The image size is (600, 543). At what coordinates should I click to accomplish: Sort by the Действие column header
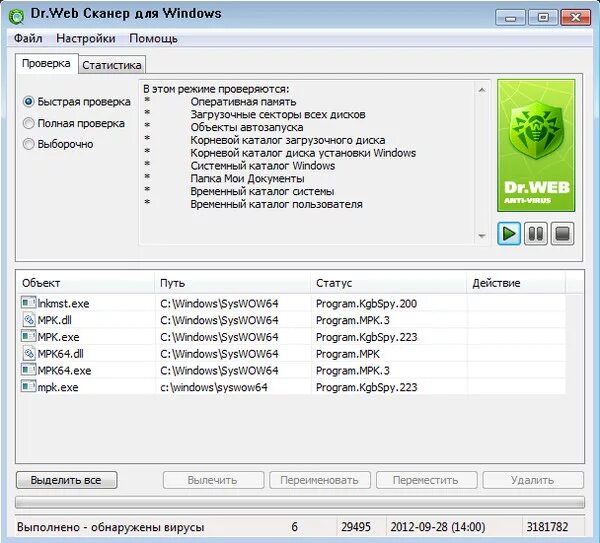[516, 283]
